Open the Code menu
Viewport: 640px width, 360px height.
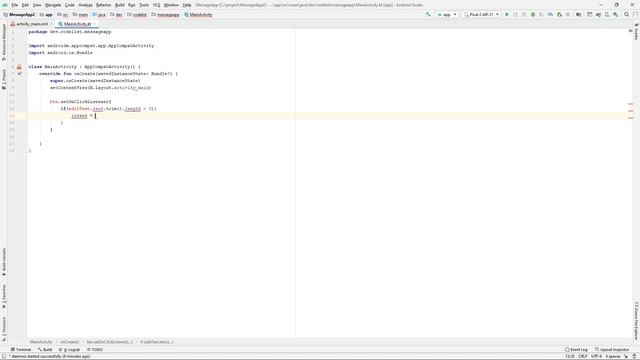pyautogui.click(x=70, y=5)
